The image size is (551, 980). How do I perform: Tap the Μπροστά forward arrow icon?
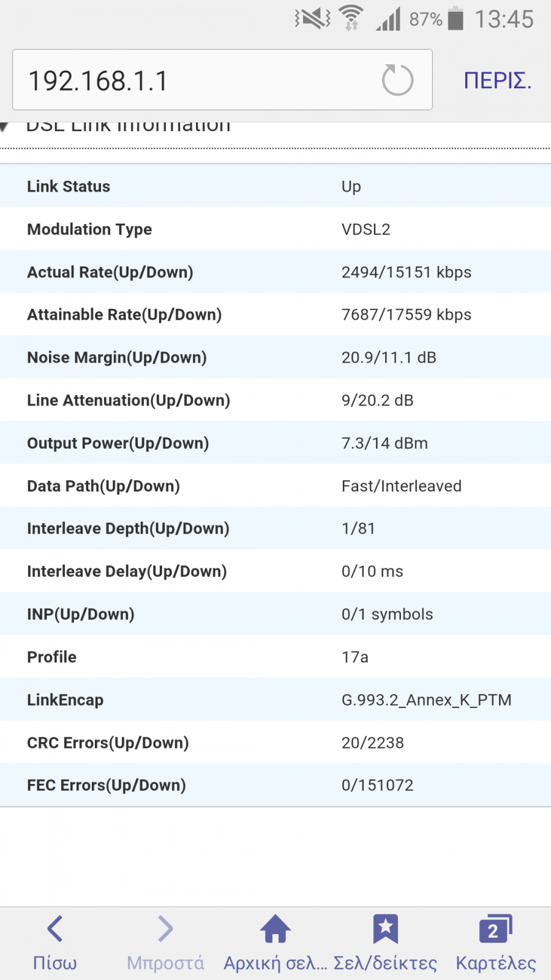[x=165, y=929]
